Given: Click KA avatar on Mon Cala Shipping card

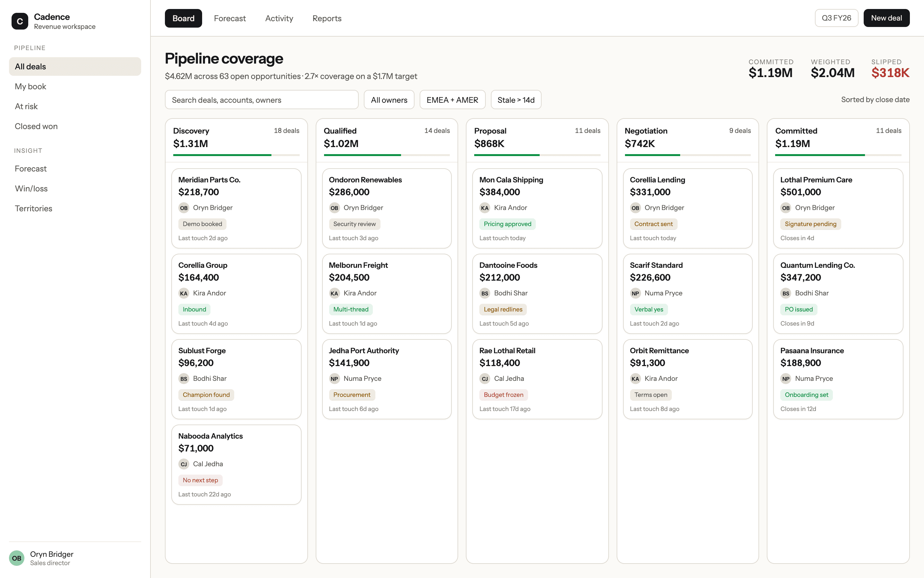Looking at the screenshot, I should click(x=485, y=207).
